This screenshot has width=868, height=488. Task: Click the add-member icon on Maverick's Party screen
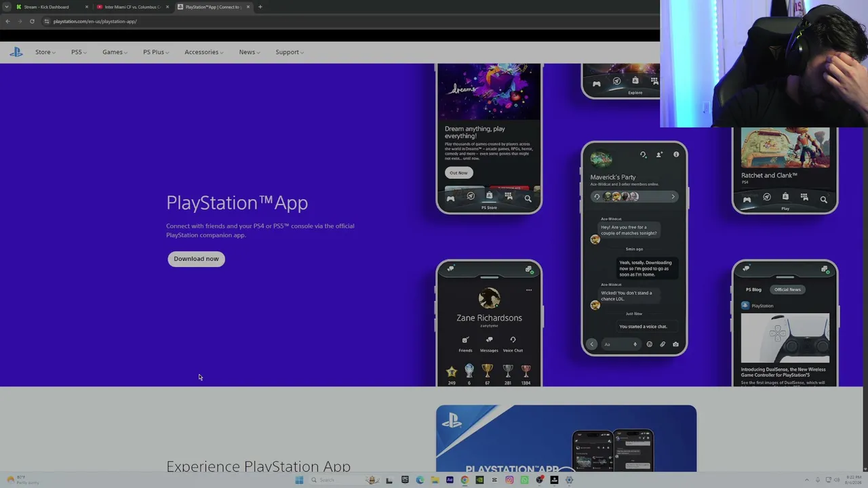point(659,155)
